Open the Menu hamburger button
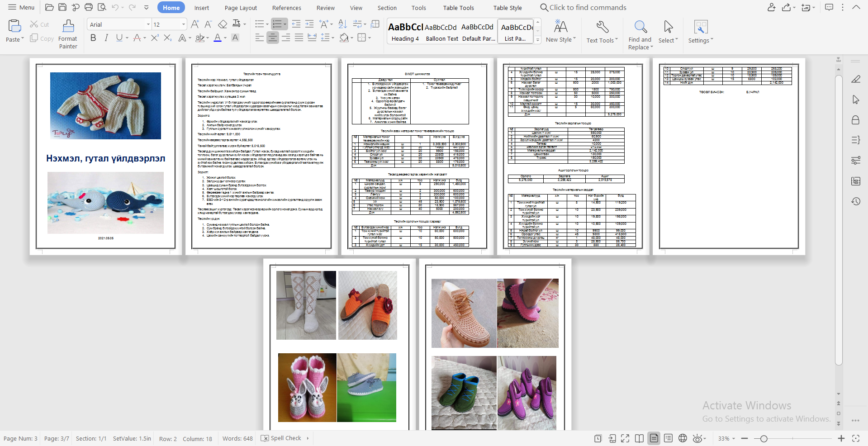Image resolution: width=868 pixels, height=446 pixels. [x=21, y=7]
